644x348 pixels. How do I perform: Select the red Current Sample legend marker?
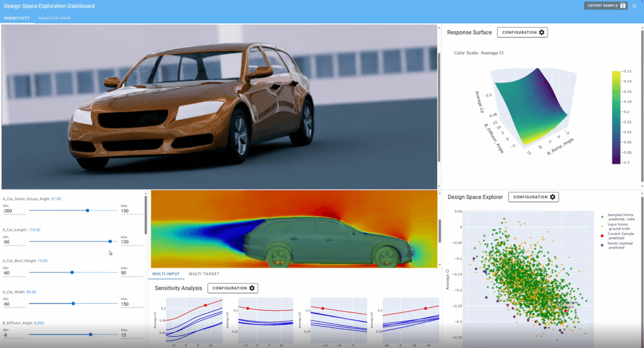point(602,236)
